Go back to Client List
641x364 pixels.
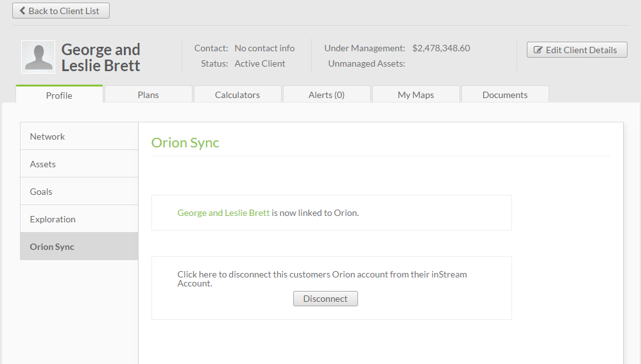coord(61,11)
